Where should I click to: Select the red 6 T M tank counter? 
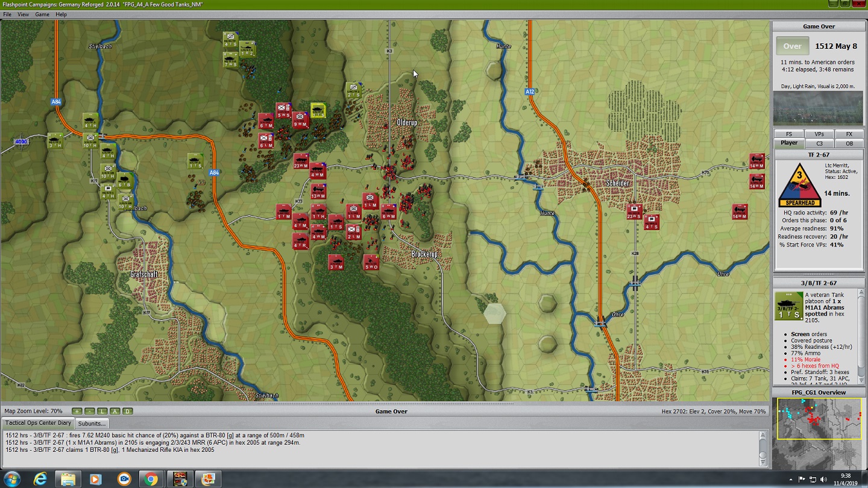[266, 120]
